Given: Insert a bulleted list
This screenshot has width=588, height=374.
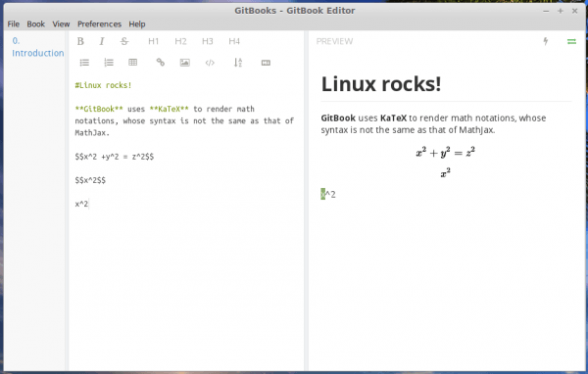Looking at the screenshot, I should click(x=84, y=63).
